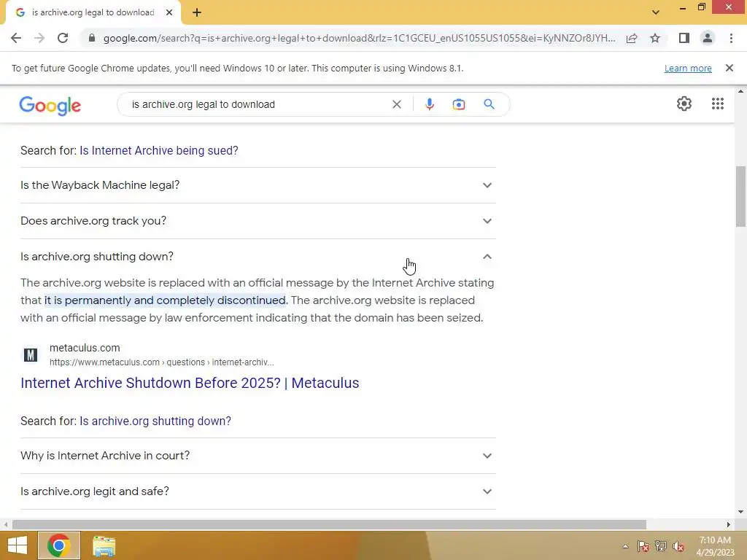Open the network status tray icon

pyautogui.click(x=661, y=546)
